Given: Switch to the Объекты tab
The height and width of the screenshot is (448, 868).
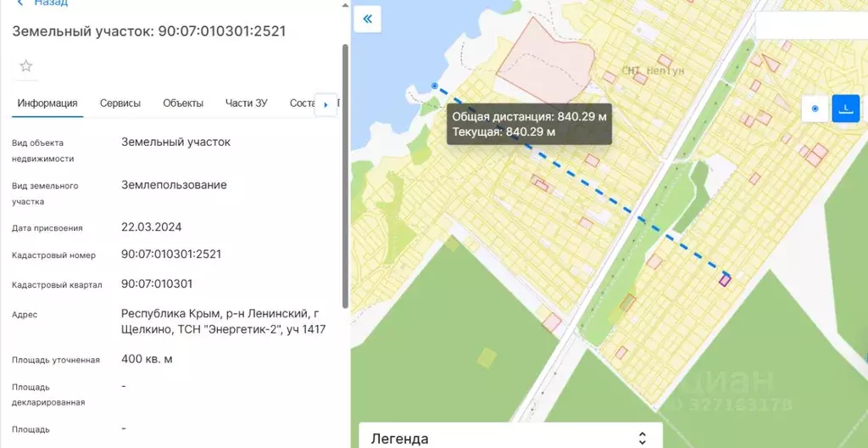Looking at the screenshot, I should 183,104.
